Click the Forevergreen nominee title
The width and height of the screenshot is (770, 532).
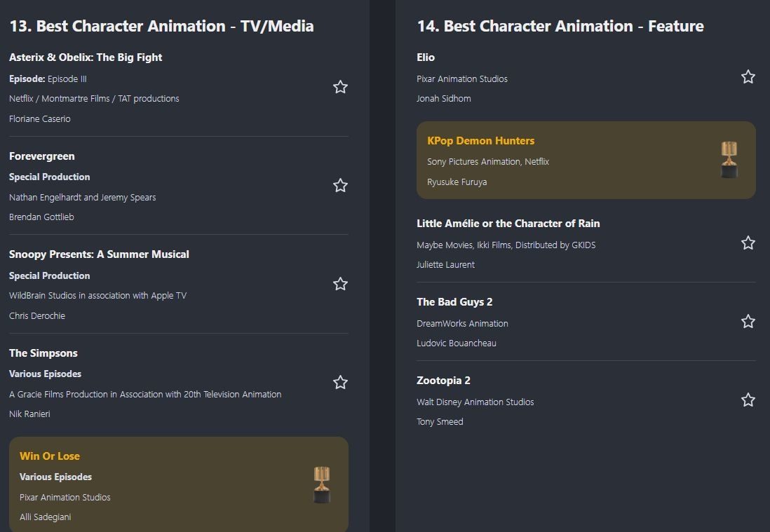coord(42,156)
